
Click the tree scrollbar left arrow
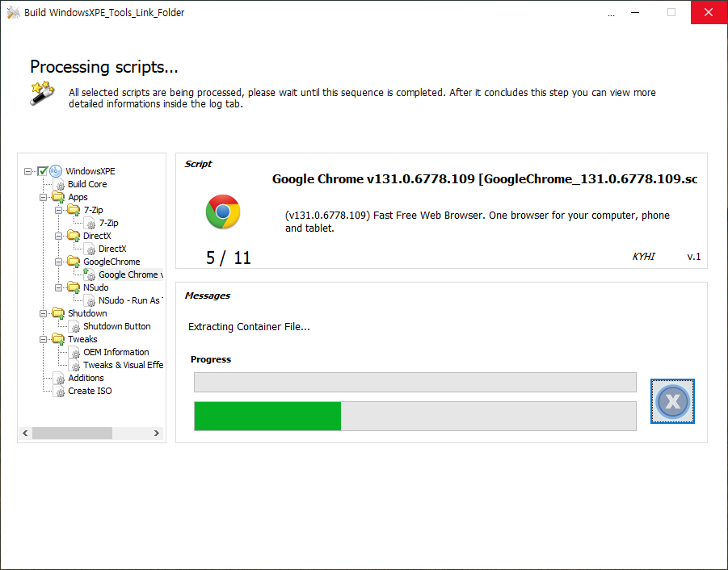pyautogui.click(x=26, y=434)
